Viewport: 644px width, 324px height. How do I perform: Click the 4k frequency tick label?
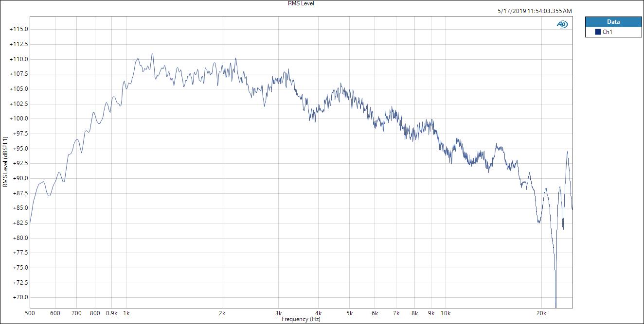[x=319, y=313]
